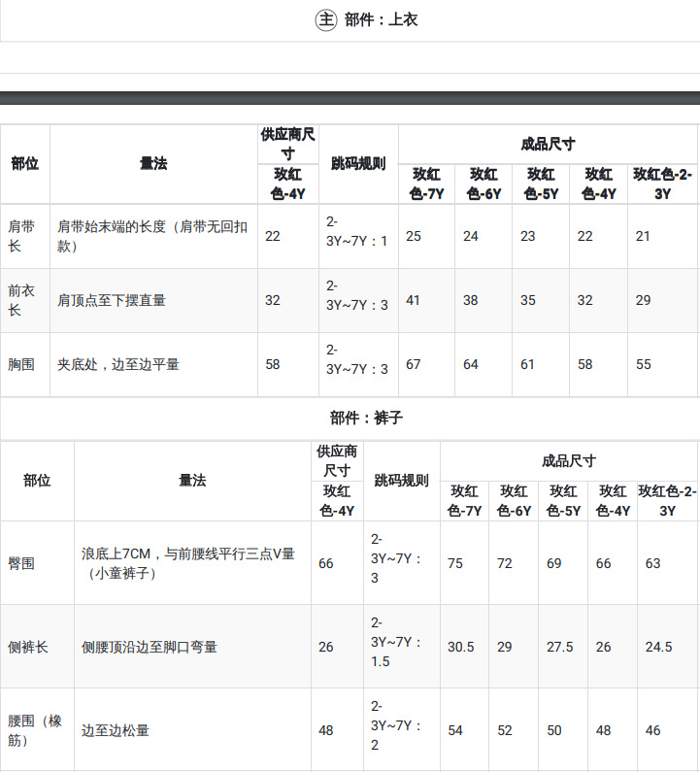The height and width of the screenshot is (772, 700).
Task: Click the 跳码规则 header in the 裤子 table
Action: [402, 481]
